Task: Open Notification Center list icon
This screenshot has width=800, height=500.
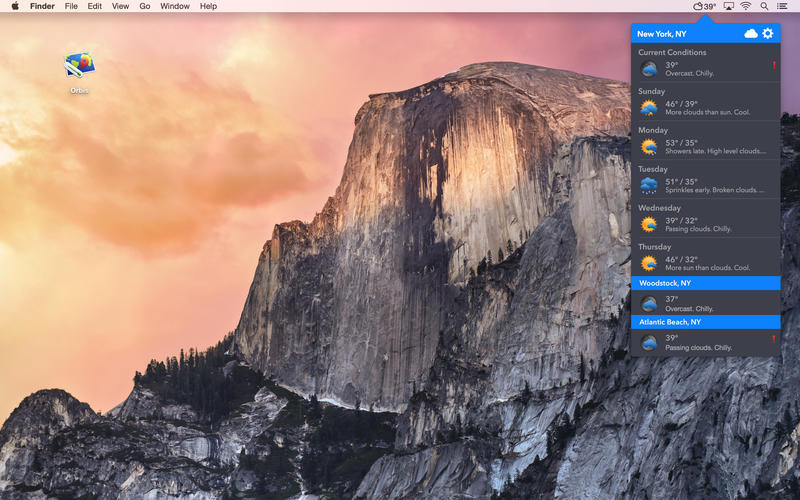Action: pos(782,6)
